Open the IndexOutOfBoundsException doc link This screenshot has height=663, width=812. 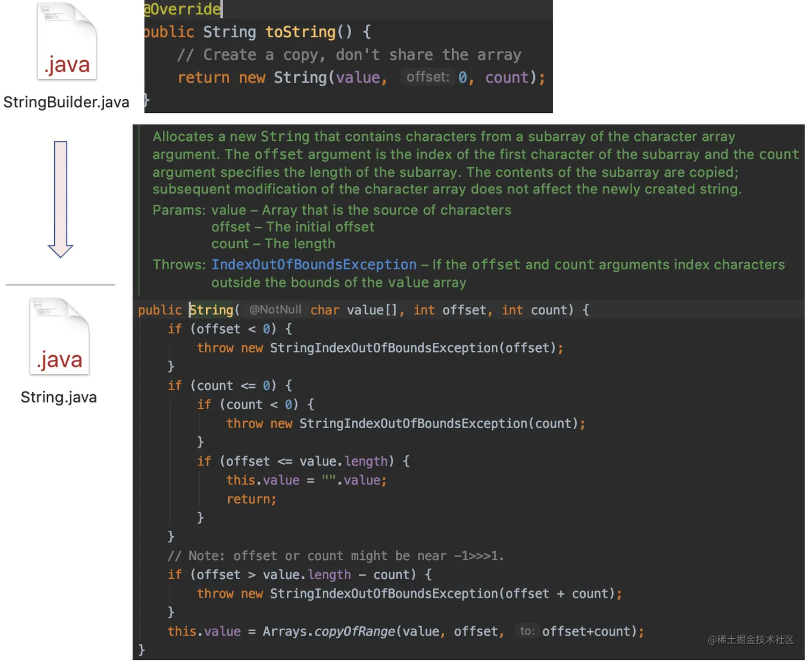pyautogui.click(x=314, y=264)
